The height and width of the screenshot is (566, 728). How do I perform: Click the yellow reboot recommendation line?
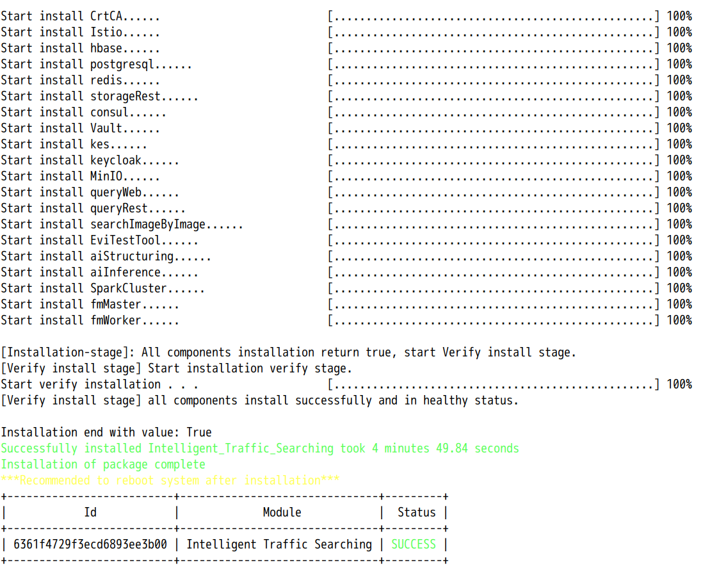pos(170,480)
